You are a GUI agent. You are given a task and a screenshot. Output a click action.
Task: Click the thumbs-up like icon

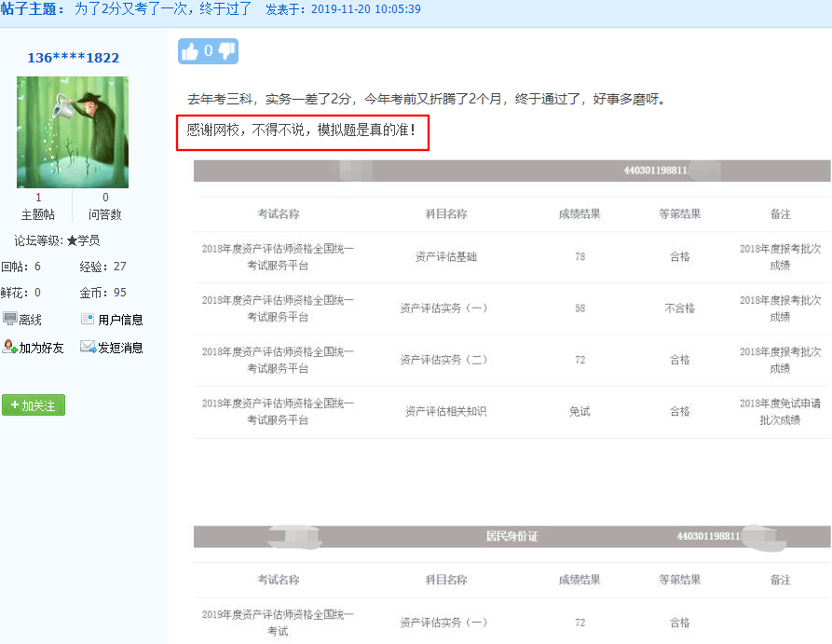(x=190, y=50)
